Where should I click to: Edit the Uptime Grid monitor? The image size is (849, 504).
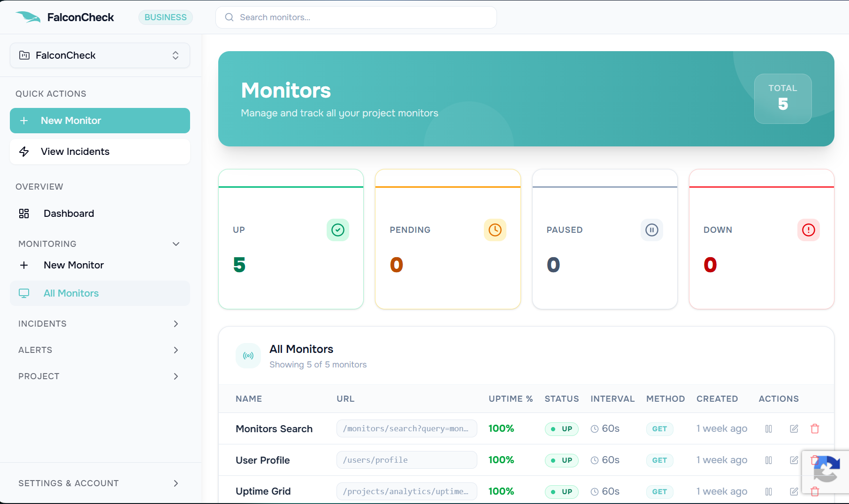(x=794, y=491)
